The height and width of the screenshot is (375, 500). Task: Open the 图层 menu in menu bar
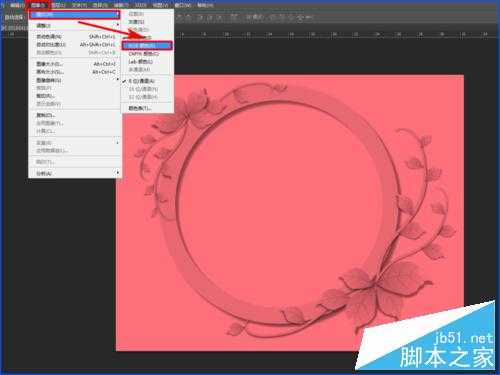pos(58,5)
